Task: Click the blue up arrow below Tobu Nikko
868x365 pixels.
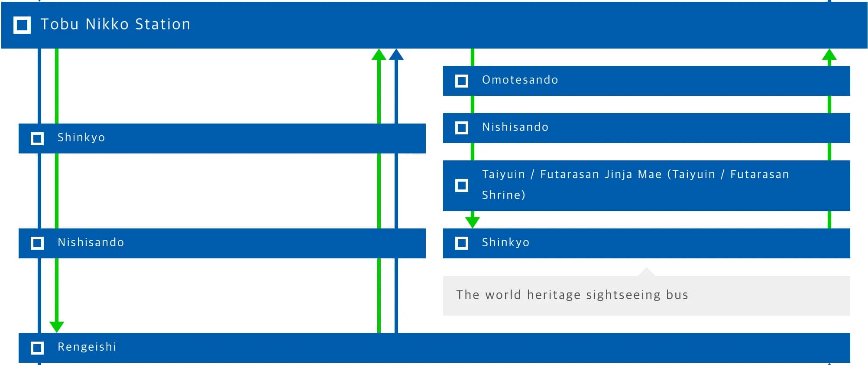Action: tap(396, 55)
